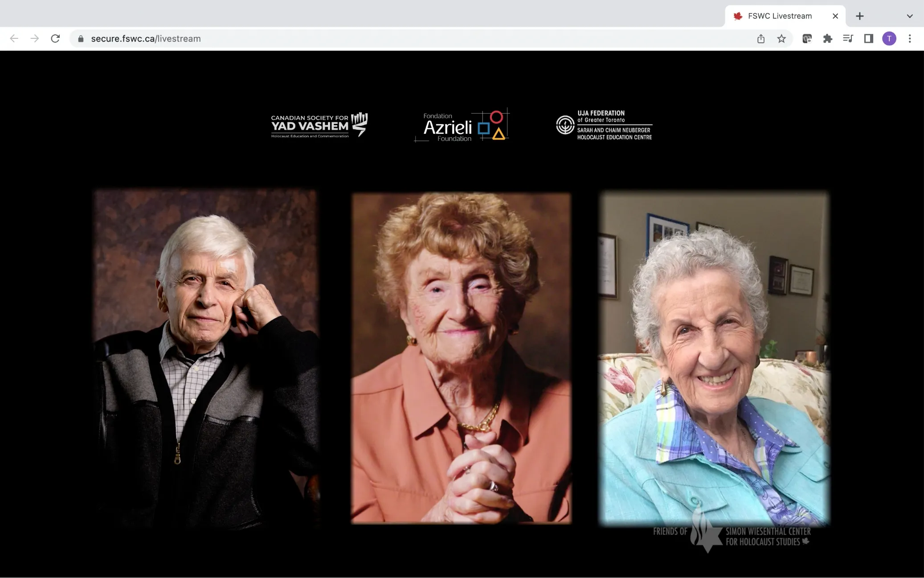Image resolution: width=924 pixels, height=578 pixels.
Task: Toggle the browser side panel
Action: coord(868,39)
